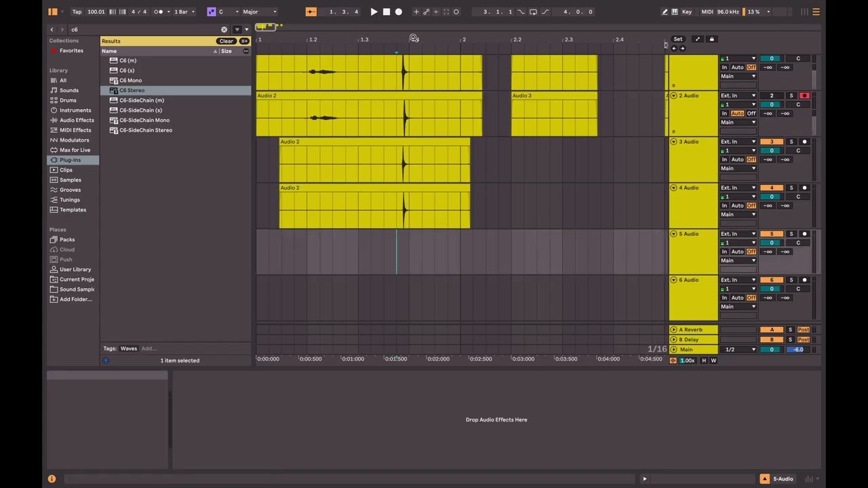Set 5 Audio monitor to Auto
Image resolution: width=868 pixels, height=488 pixels.
point(737,251)
